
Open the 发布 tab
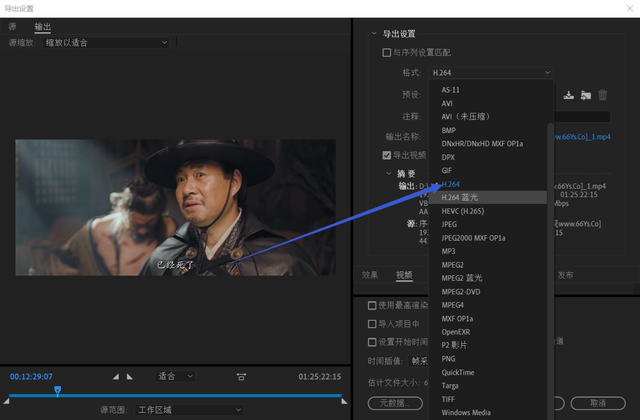pos(565,275)
